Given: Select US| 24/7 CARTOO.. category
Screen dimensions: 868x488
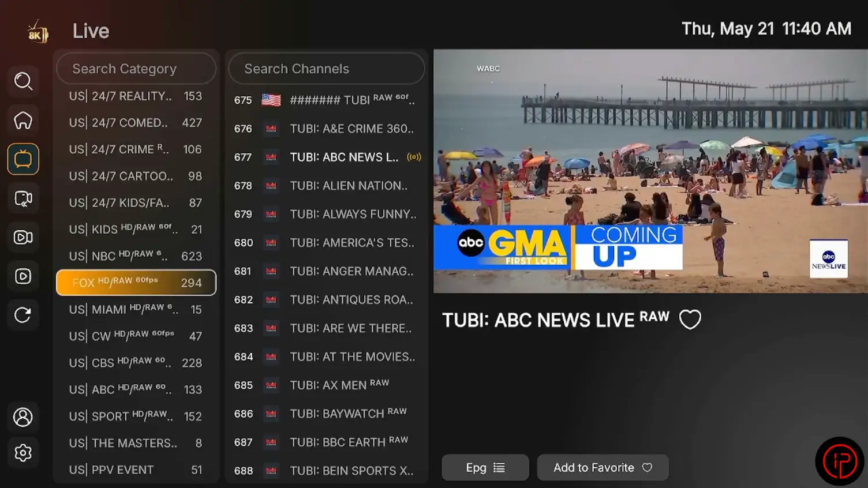Looking at the screenshot, I should pos(136,176).
